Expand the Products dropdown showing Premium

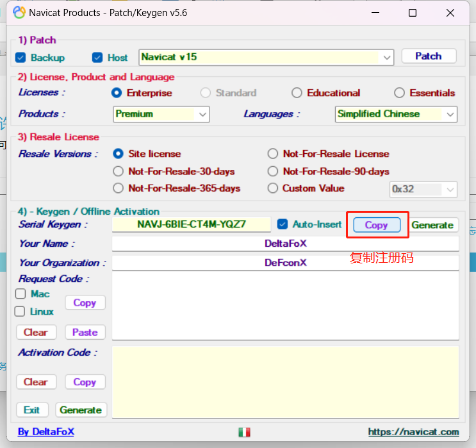click(x=202, y=114)
